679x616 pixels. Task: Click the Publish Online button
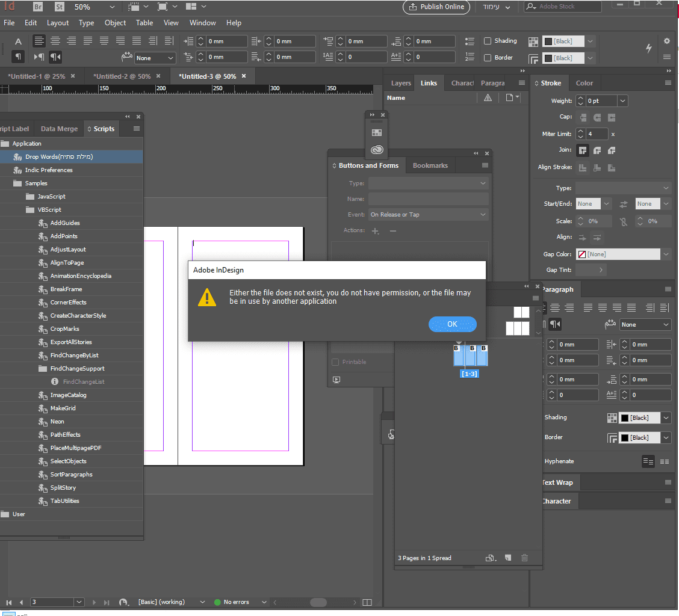(436, 7)
